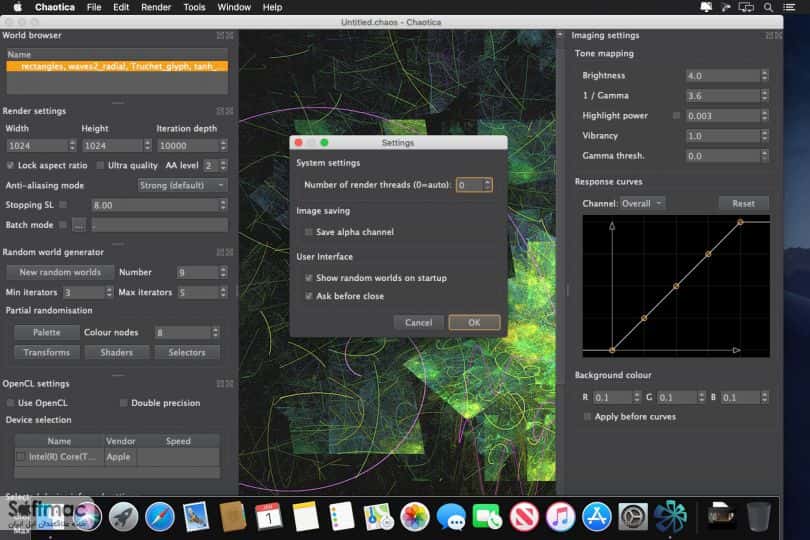The image size is (810, 540).
Task: Open the Music app icon
Action: tap(560, 516)
